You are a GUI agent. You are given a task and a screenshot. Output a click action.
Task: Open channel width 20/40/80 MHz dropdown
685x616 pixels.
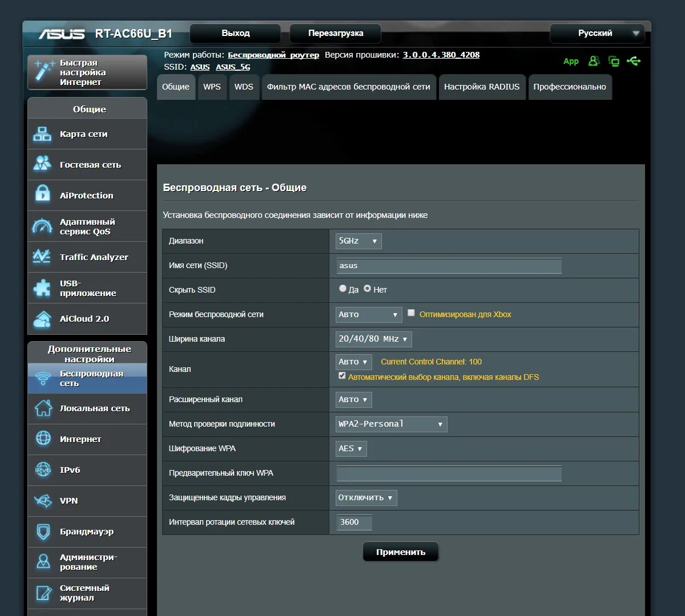(373, 339)
